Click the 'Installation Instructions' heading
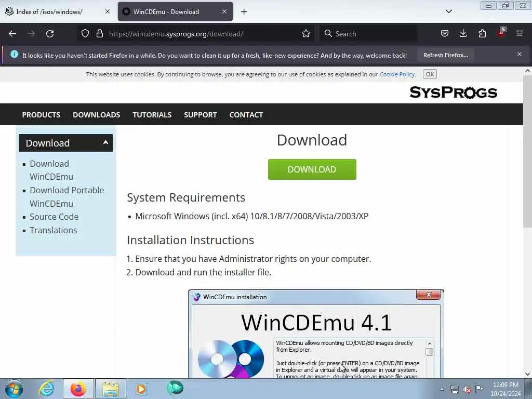 click(190, 240)
